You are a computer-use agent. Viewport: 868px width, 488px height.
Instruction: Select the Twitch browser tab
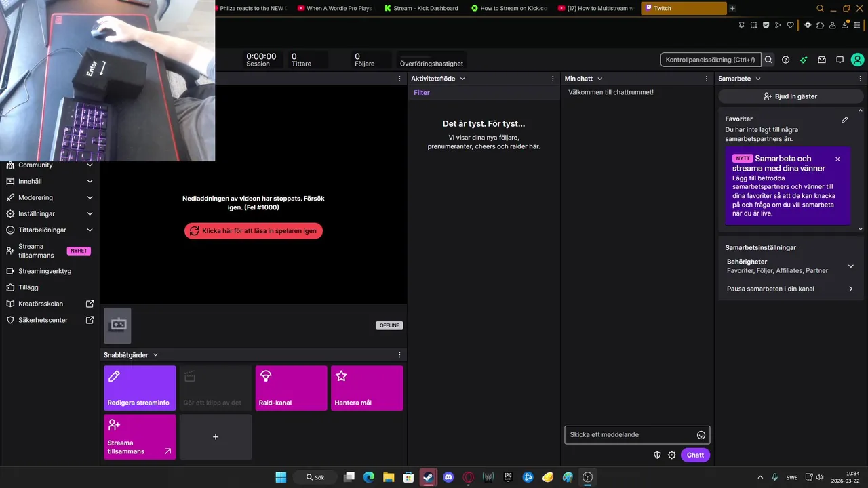coord(684,8)
